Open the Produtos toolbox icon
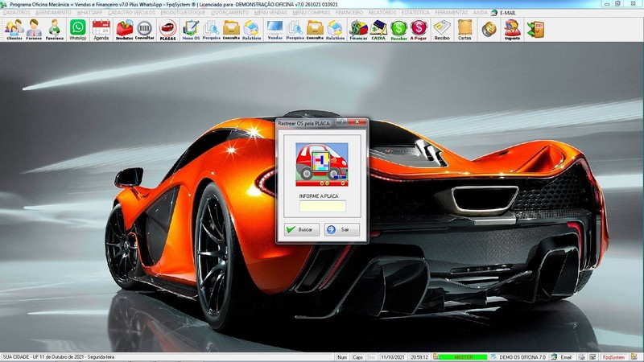644x362 pixels. 125,30
